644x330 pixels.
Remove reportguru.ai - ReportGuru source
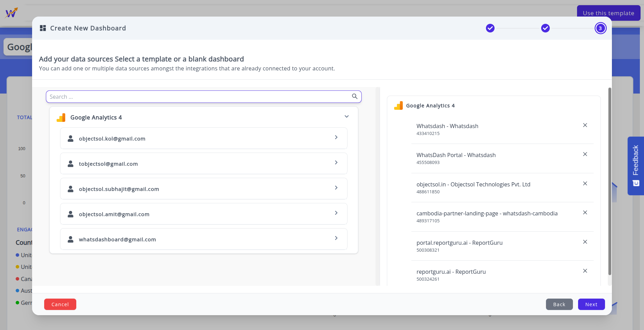(585, 271)
